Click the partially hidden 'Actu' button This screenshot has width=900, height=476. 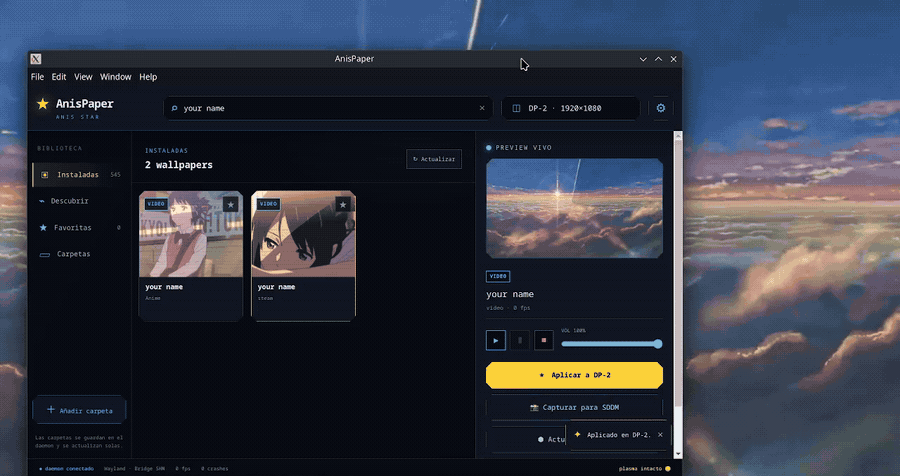tap(526, 439)
